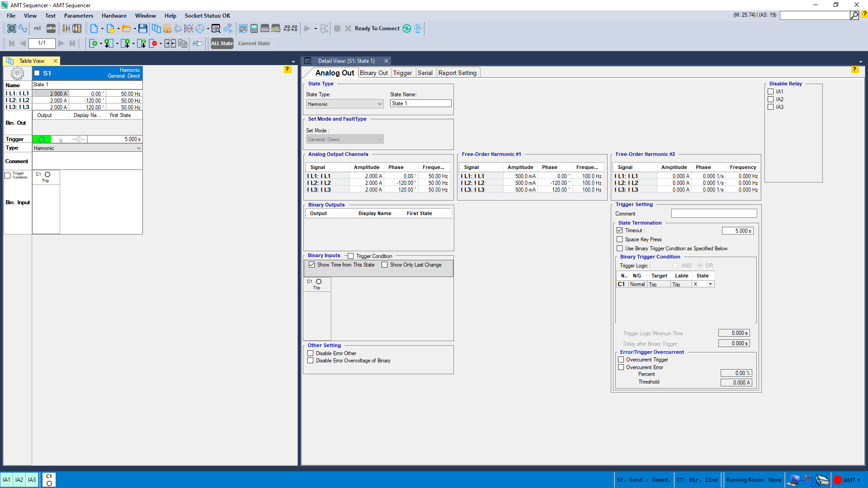Image resolution: width=868 pixels, height=488 pixels.
Task: Click the State Name input field
Action: (x=420, y=103)
